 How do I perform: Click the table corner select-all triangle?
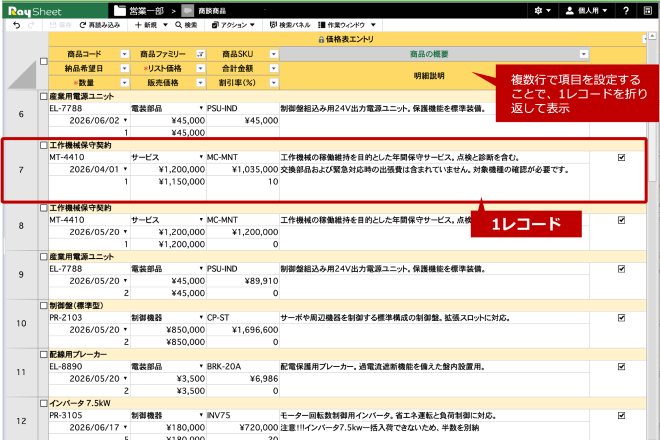(24, 75)
